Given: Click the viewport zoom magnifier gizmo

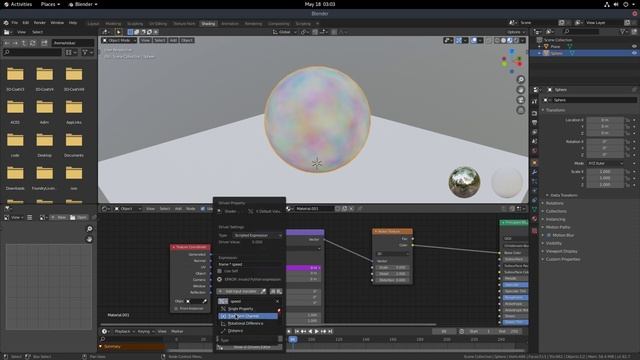Looking at the screenshot, I should (x=520, y=79).
